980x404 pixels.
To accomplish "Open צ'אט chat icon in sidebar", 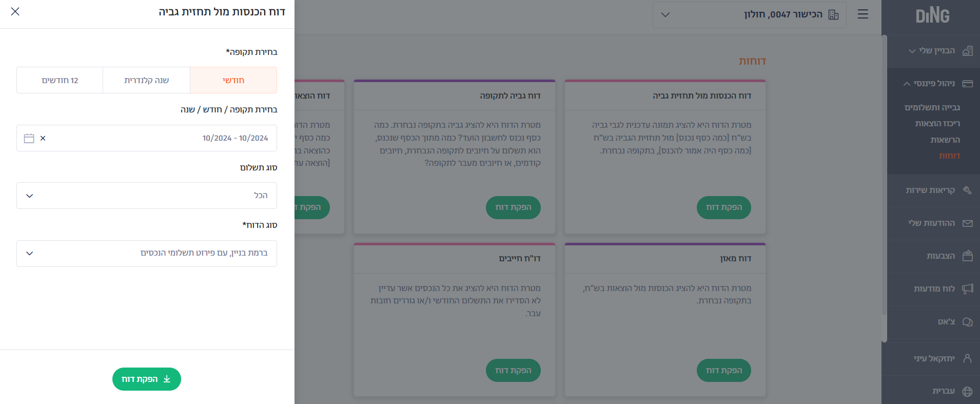I will (x=967, y=322).
